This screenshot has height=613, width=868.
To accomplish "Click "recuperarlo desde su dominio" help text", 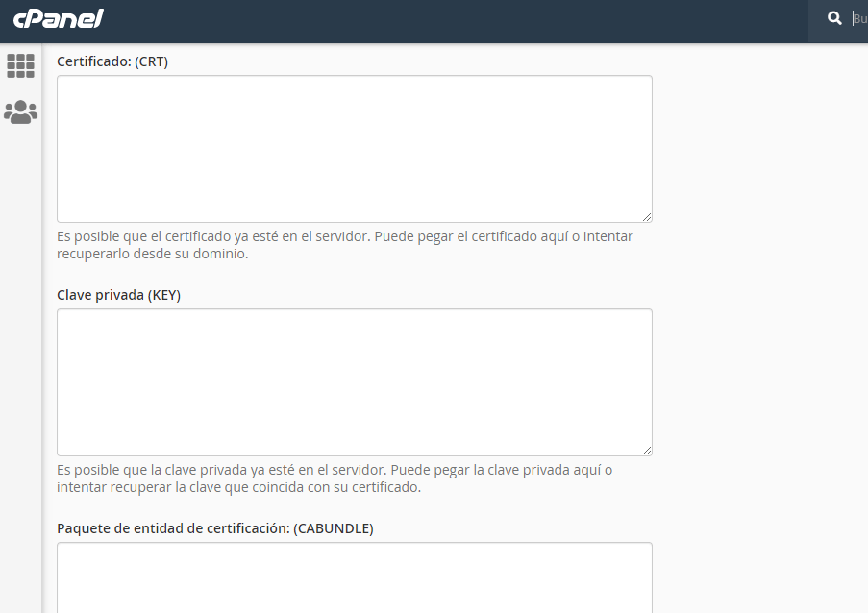I will [x=152, y=254].
